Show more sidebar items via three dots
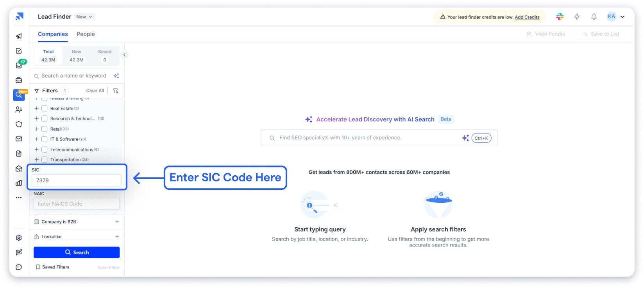Viewport: 644px width, 288px height. pos(19,198)
